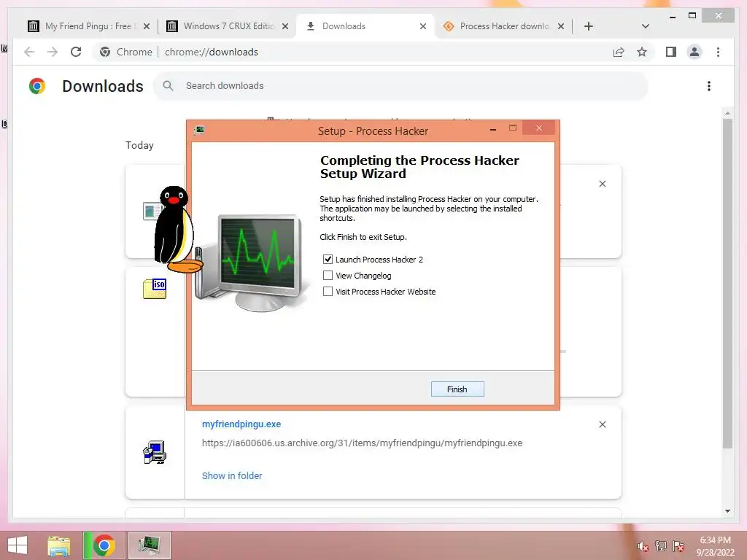Click Process Hacker setup taskbar icon
747x560 pixels.
point(150,545)
